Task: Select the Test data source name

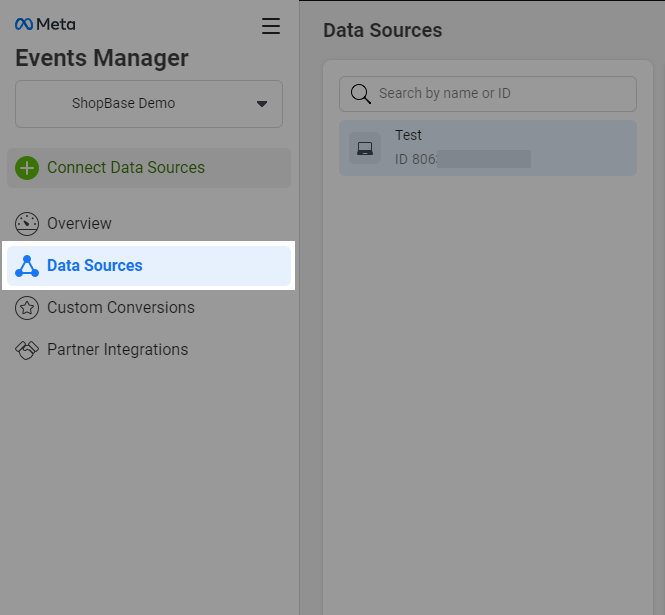Action: 408,135
